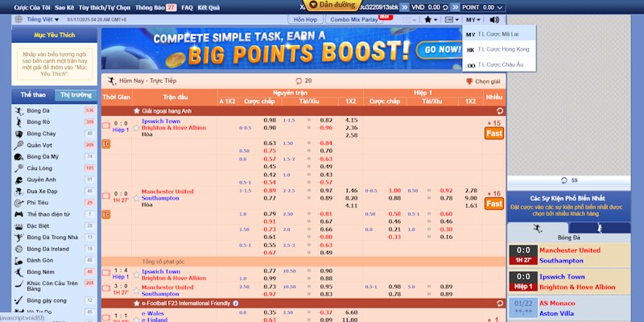Click the Bóng Rổ basketball sport icon
Image resolution: width=644 pixels, height=322 pixels.
pyautogui.click(x=18, y=122)
